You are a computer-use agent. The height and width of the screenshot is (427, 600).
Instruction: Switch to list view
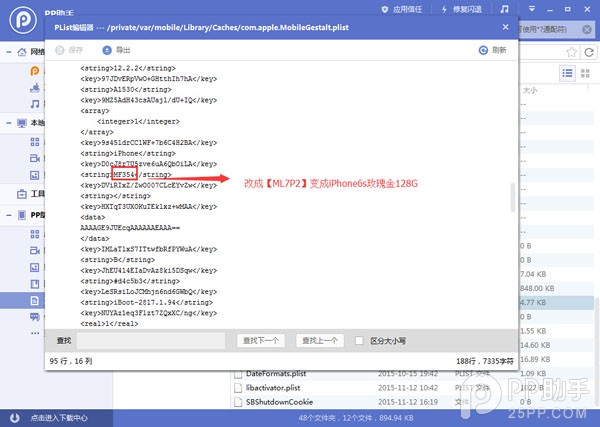(x=567, y=73)
